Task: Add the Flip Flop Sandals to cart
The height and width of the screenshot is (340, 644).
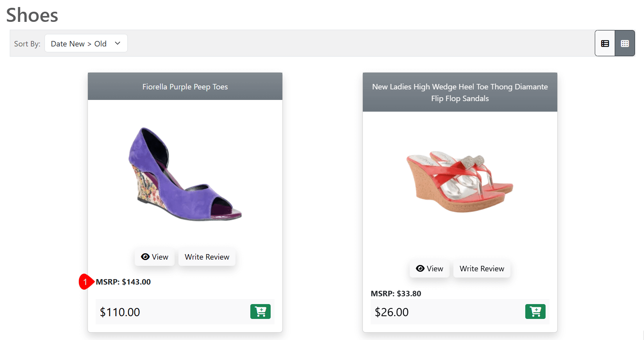Action: pyautogui.click(x=535, y=312)
